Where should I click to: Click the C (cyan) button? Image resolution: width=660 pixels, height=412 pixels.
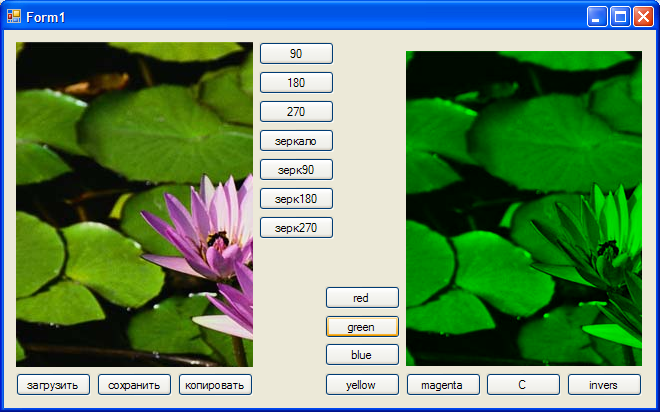click(x=523, y=385)
